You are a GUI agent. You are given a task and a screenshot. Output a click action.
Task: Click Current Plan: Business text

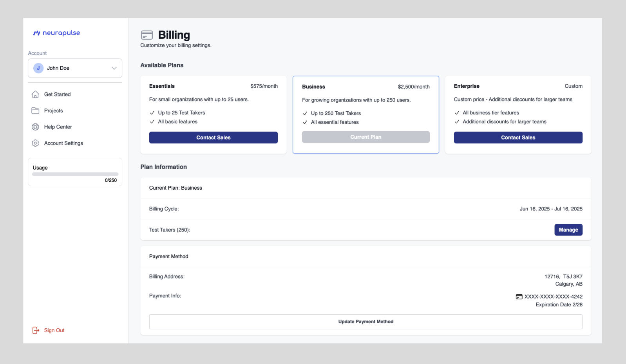(x=175, y=188)
